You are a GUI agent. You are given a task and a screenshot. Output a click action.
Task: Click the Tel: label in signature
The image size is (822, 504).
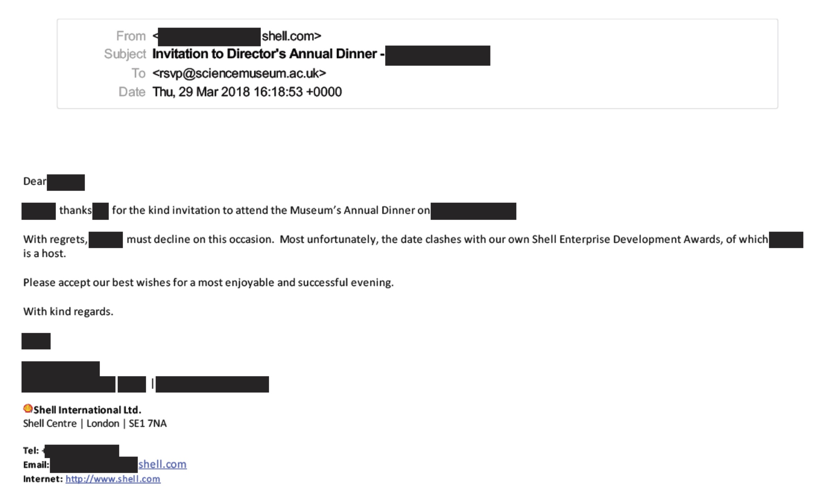click(x=31, y=451)
